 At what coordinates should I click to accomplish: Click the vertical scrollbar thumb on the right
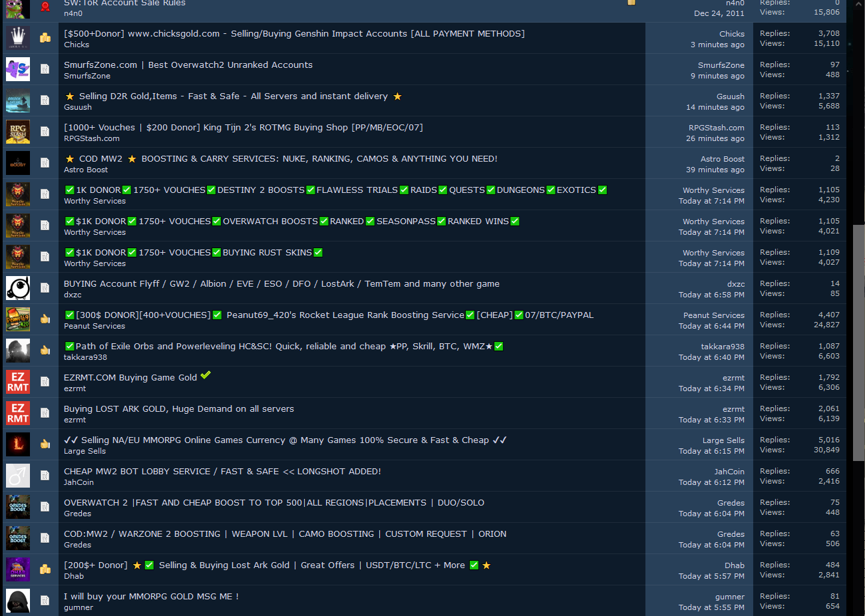click(x=859, y=342)
